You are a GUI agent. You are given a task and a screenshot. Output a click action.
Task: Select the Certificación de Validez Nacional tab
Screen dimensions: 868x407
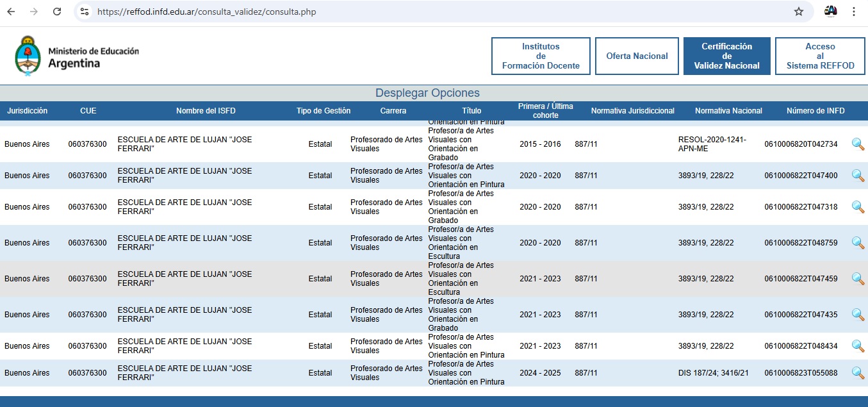(x=726, y=56)
